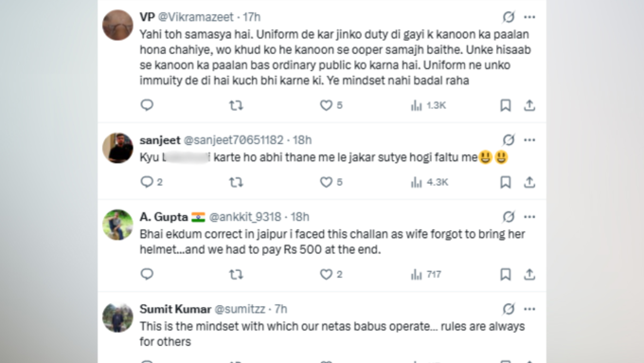Open VP's profile picture
The width and height of the screenshot is (644, 363).
coord(117,25)
